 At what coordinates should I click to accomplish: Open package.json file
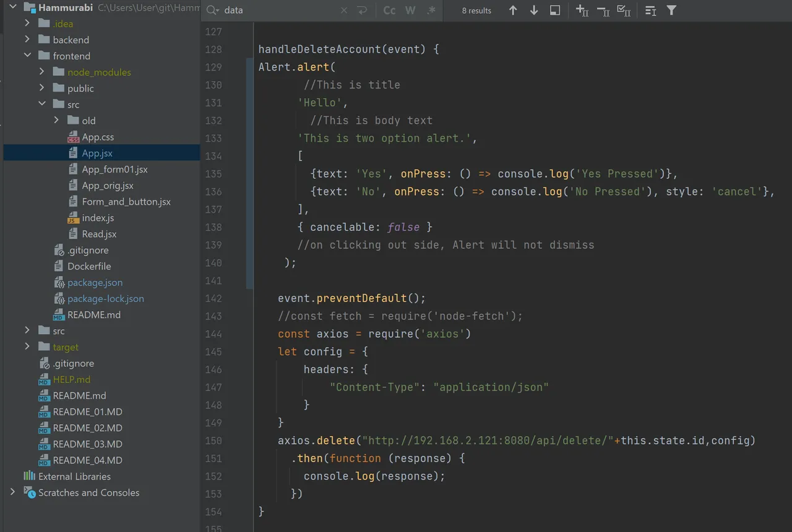(x=95, y=282)
